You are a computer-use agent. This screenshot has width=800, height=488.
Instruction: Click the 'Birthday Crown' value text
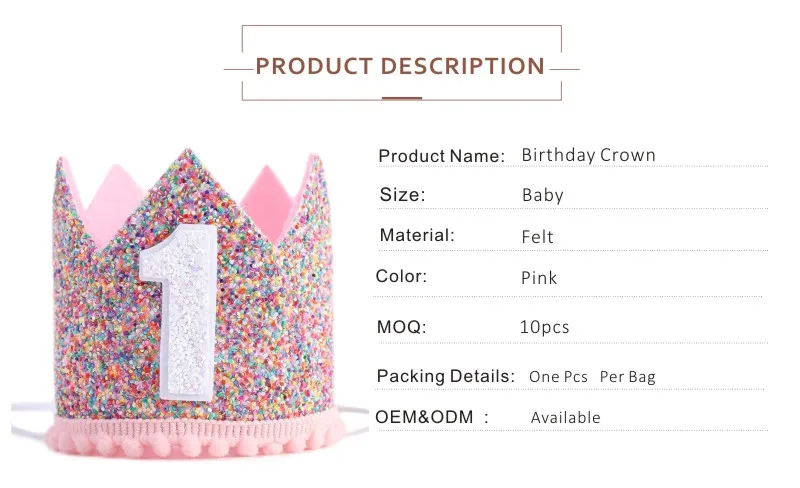588,155
